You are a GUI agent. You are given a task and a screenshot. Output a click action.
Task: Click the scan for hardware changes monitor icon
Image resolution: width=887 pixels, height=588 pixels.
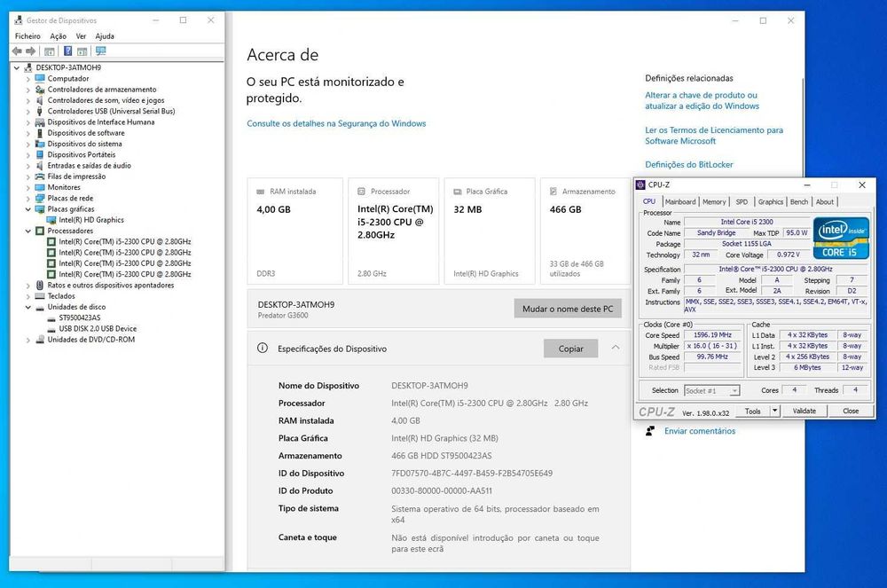(101, 51)
